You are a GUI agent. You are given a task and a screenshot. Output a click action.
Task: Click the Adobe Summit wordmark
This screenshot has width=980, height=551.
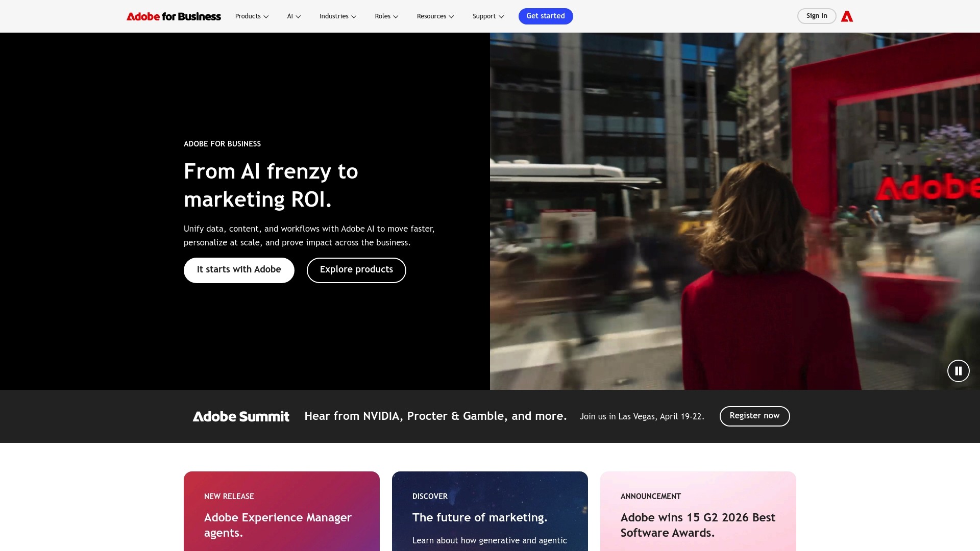tap(241, 416)
